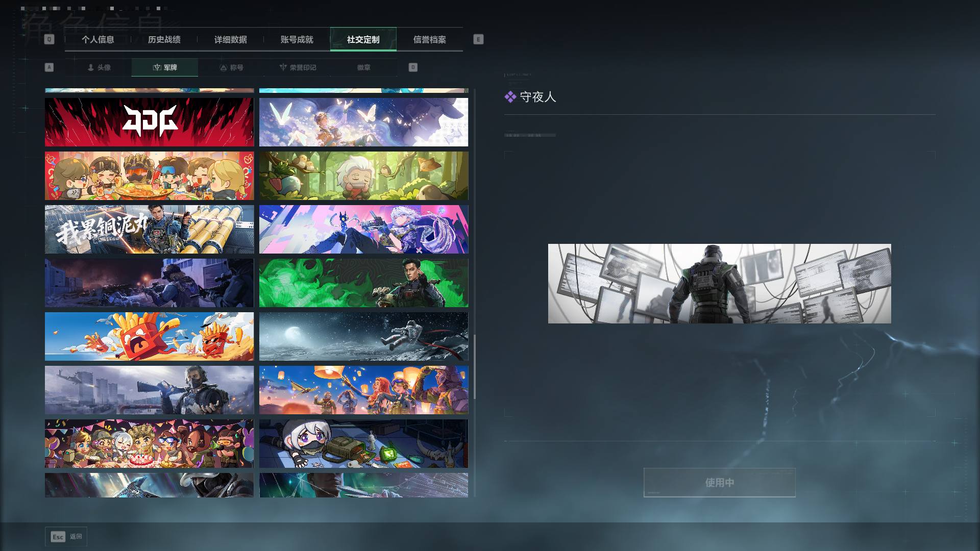The image size is (980, 551).
Task: Select the chibi masked girl loot banner
Action: [363, 443]
